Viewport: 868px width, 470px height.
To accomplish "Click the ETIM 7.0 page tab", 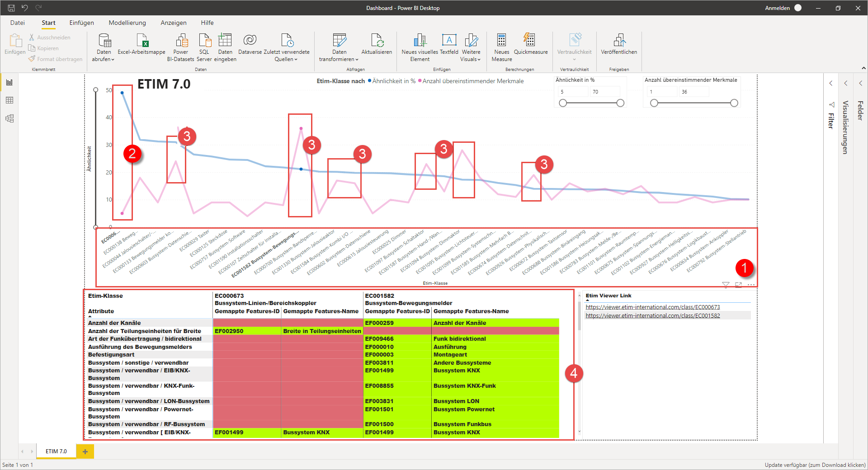I will coord(56,451).
